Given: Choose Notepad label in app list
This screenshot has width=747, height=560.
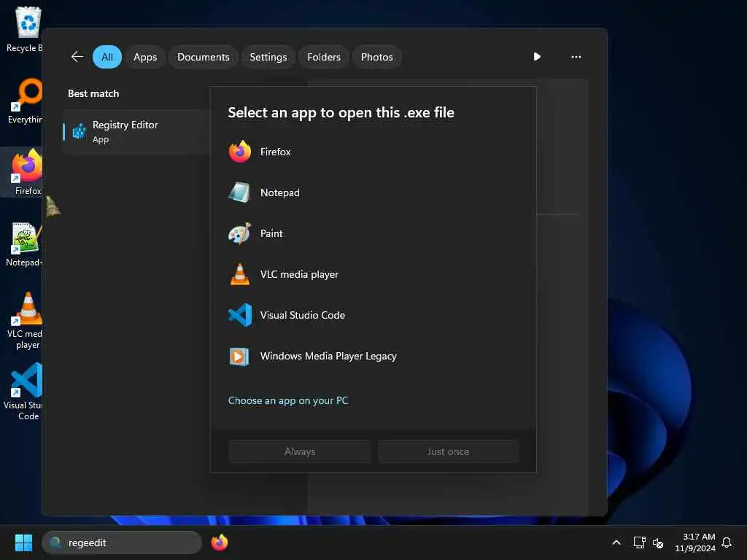Looking at the screenshot, I should tap(280, 192).
